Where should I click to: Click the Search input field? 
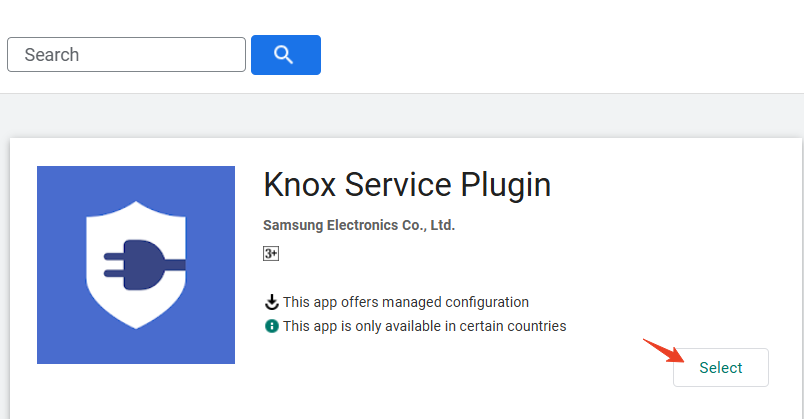pyautogui.click(x=126, y=54)
